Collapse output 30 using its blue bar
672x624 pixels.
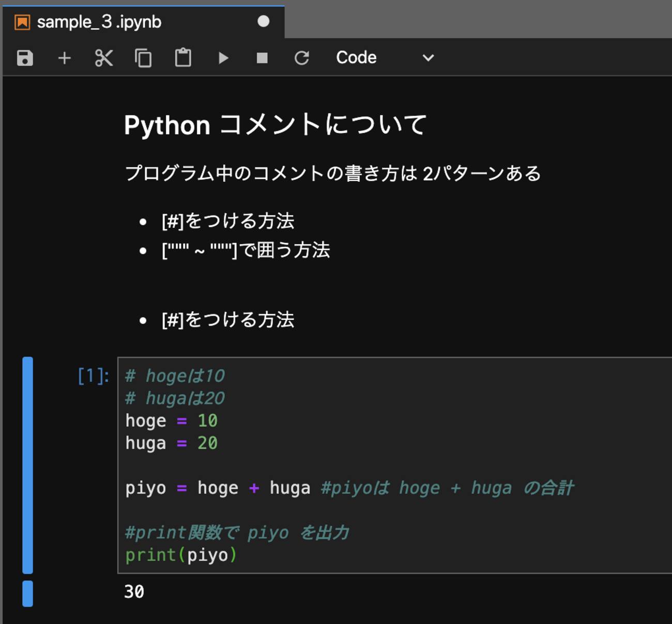tap(28, 593)
